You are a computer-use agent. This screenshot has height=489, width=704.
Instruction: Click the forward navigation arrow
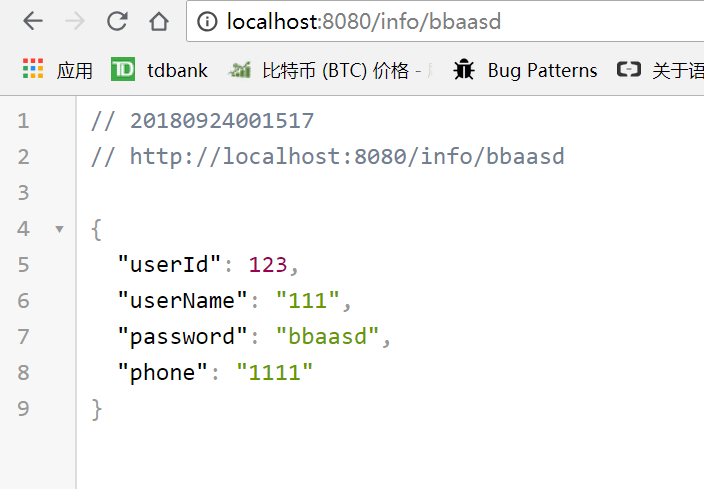[75, 21]
